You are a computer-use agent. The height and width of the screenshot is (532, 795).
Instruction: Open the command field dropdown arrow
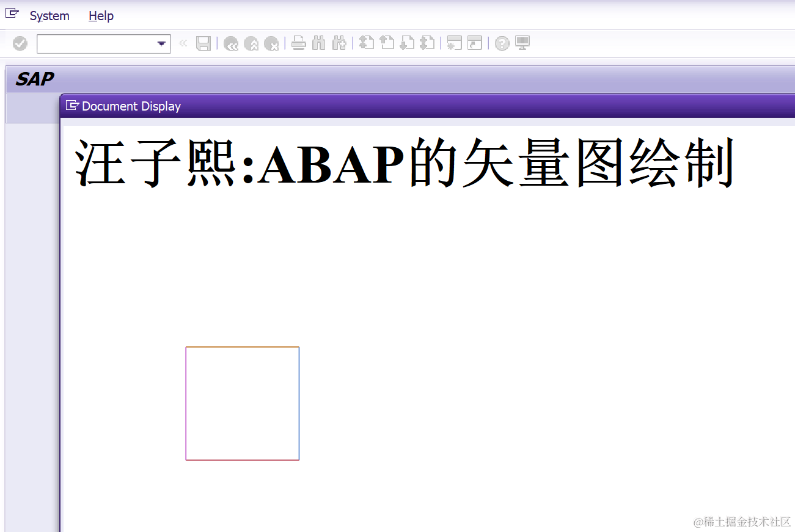pos(161,43)
